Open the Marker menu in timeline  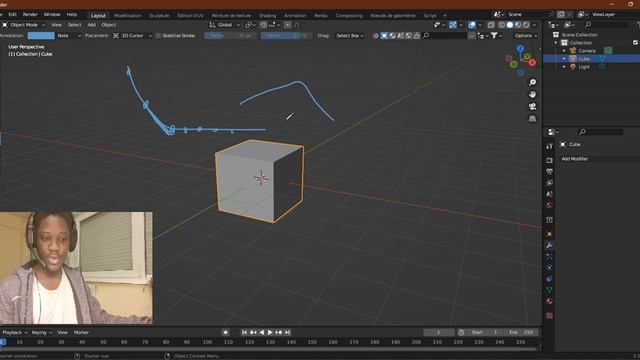(x=81, y=333)
